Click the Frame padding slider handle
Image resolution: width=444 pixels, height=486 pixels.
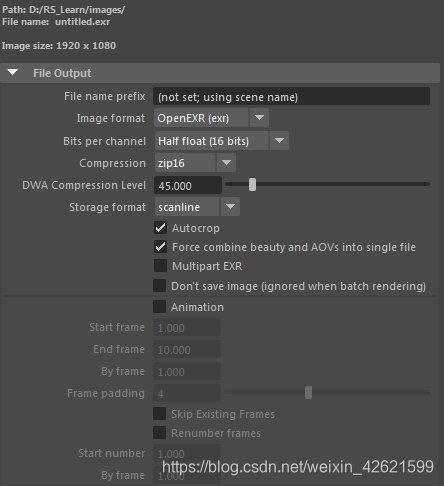[x=308, y=392]
